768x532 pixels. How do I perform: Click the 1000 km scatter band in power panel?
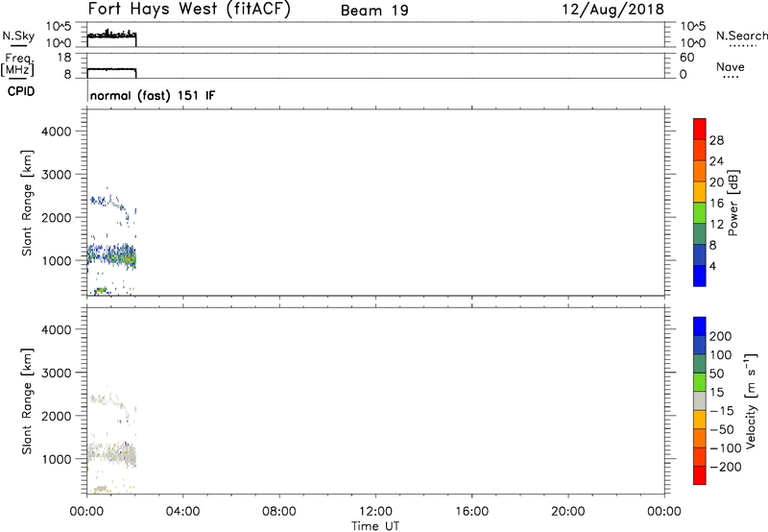tap(112, 256)
